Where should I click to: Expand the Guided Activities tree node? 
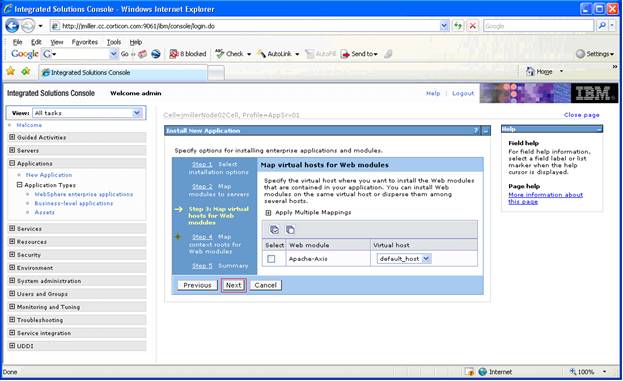pos(12,137)
